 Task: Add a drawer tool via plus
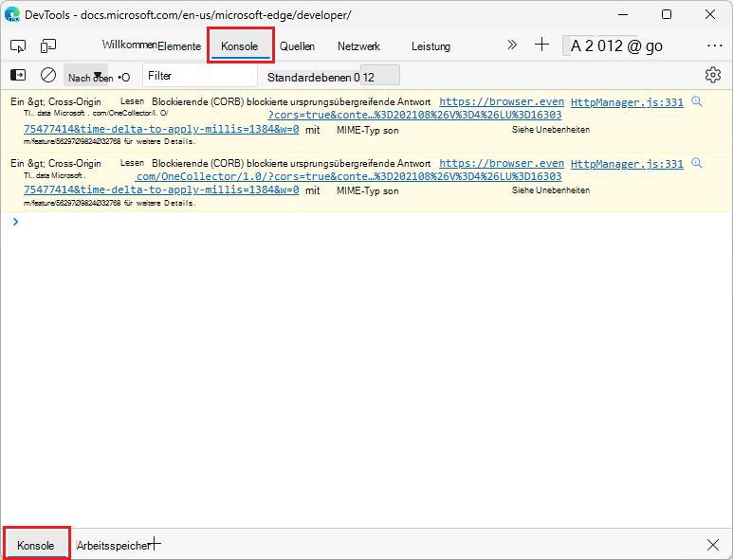click(x=156, y=544)
